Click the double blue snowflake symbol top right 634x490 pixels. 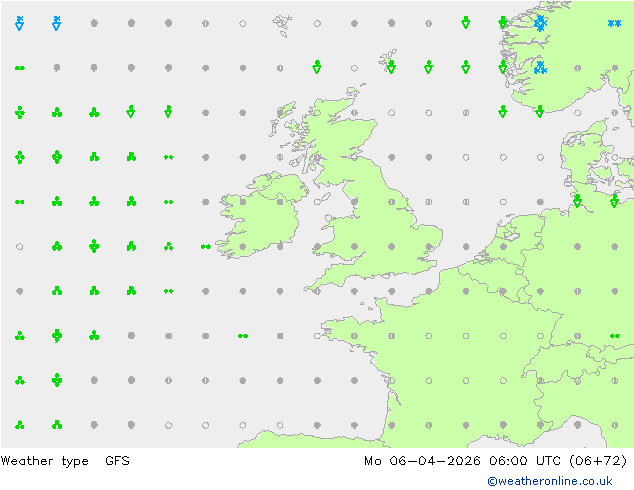614,23
